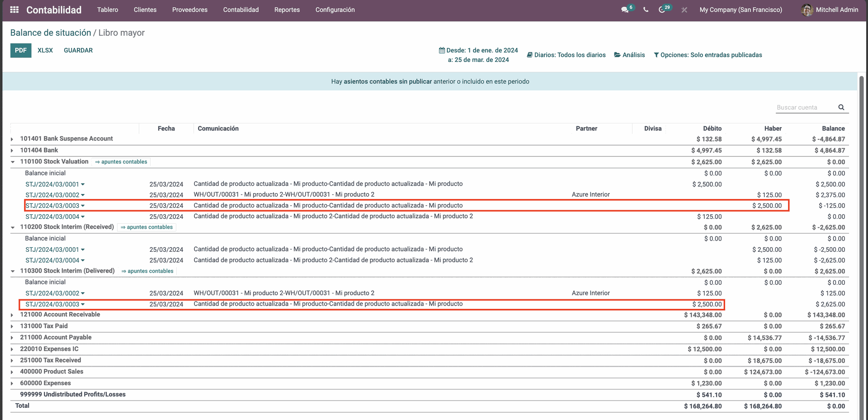Screen dimensions: 868x420
Task: Expand 211000 Account Payable row
Action: pyautogui.click(x=12, y=337)
